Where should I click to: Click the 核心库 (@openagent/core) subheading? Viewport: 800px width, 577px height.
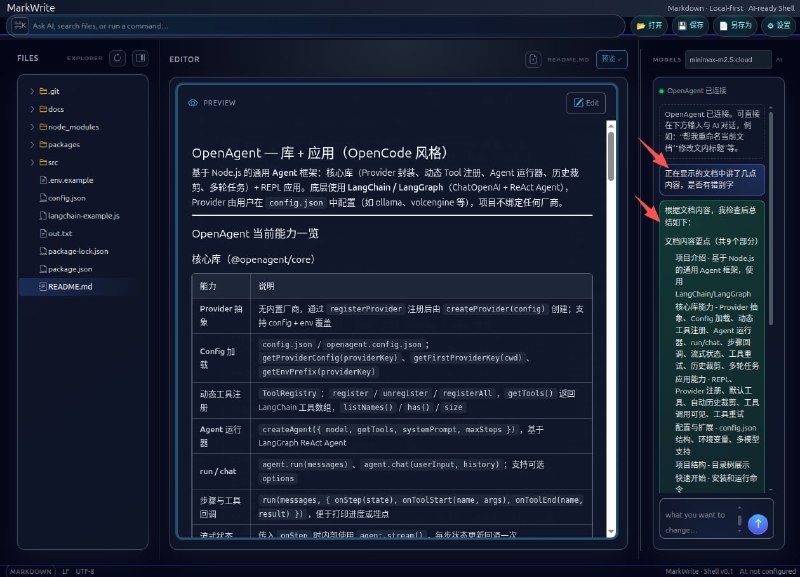[254, 259]
